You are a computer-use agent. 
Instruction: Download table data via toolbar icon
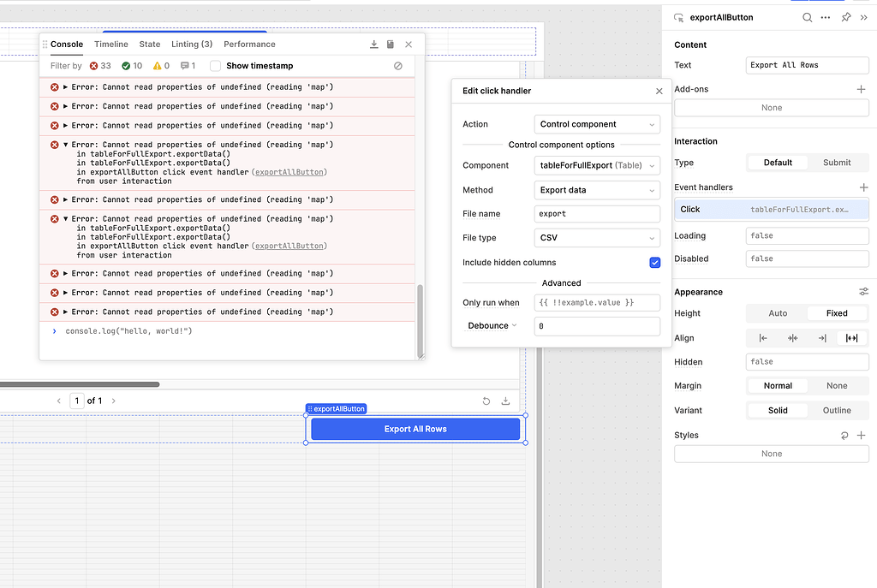[505, 401]
